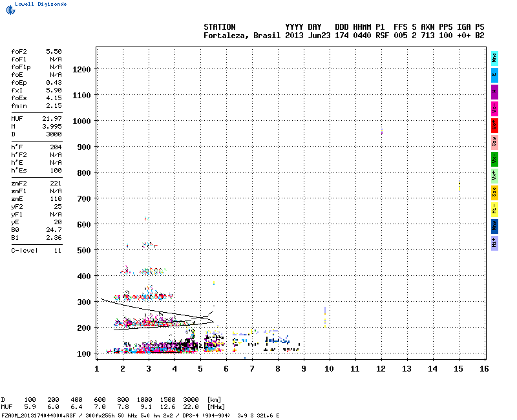
Task: Click the MUF value 21.97
Action: point(52,118)
